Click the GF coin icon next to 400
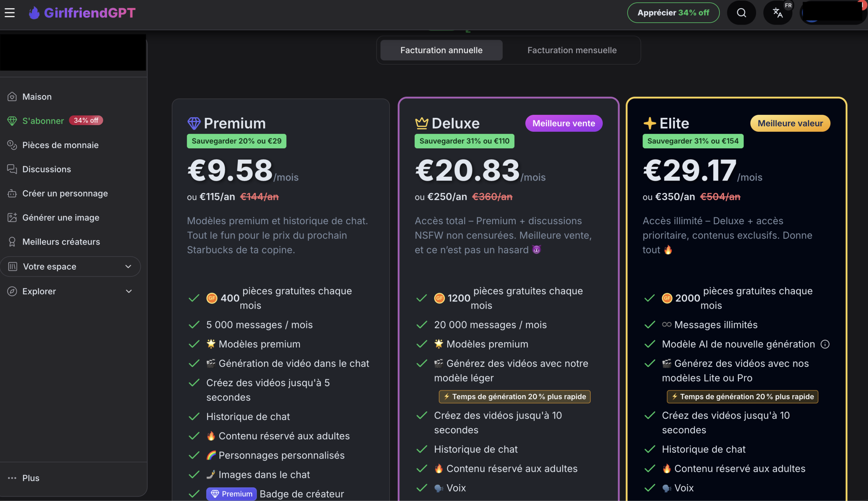 click(212, 298)
